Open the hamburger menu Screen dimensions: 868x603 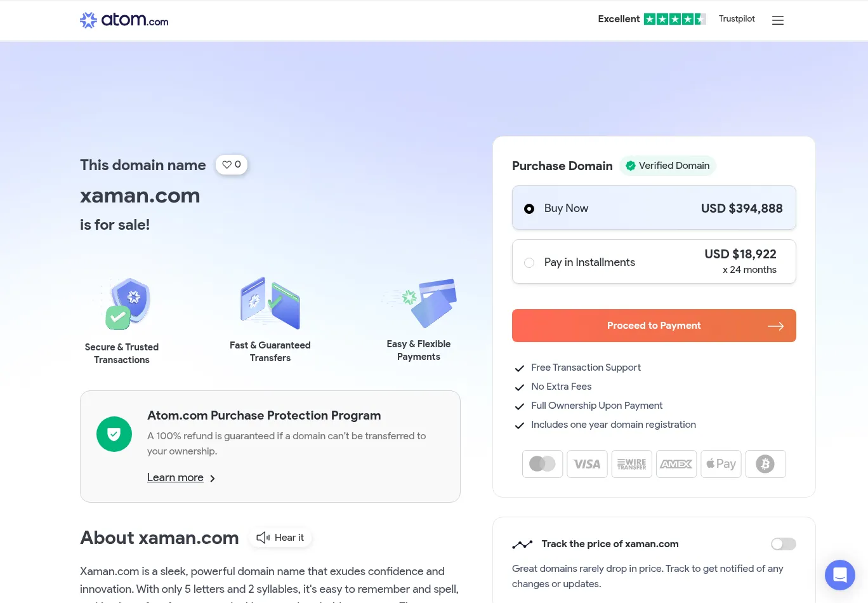[778, 20]
